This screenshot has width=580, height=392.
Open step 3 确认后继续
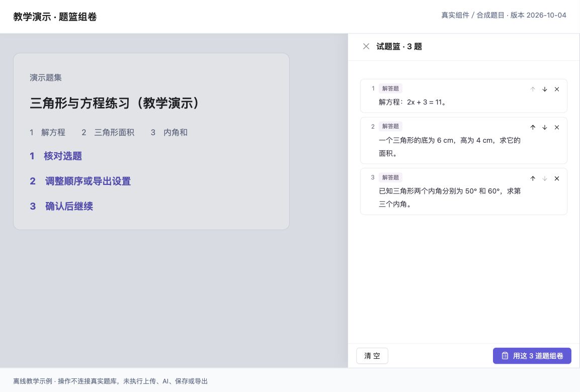point(61,206)
